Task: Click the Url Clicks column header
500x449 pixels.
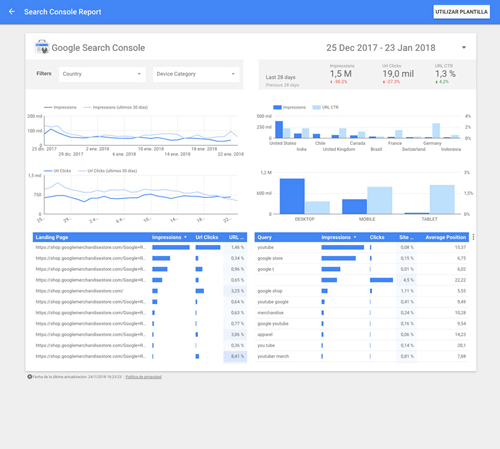Action: (207, 237)
